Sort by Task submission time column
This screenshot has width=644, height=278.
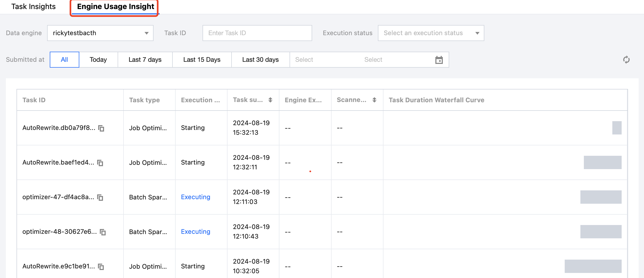pos(270,100)
